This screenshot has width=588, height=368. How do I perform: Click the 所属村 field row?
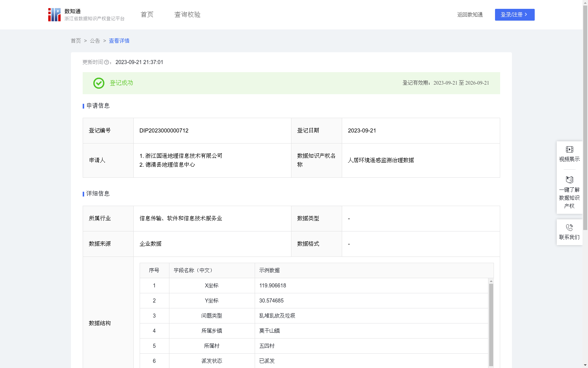pyautogui.click(x=212, y=346)
